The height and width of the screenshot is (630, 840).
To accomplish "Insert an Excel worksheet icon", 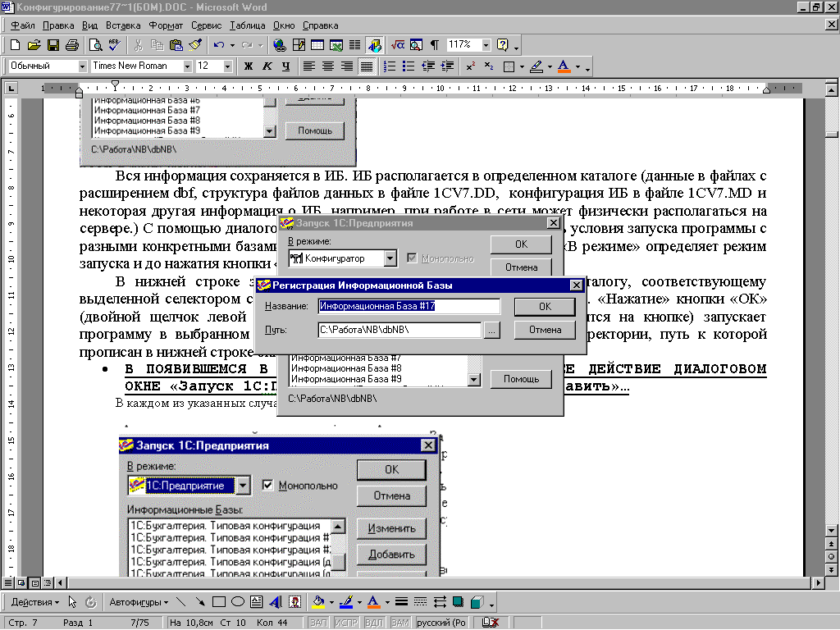I will pyautogui.click(x=336, y=45).
